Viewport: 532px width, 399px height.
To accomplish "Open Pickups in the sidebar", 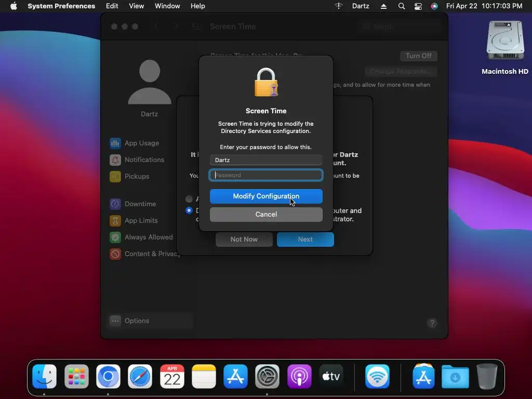I will click(129, 176).
